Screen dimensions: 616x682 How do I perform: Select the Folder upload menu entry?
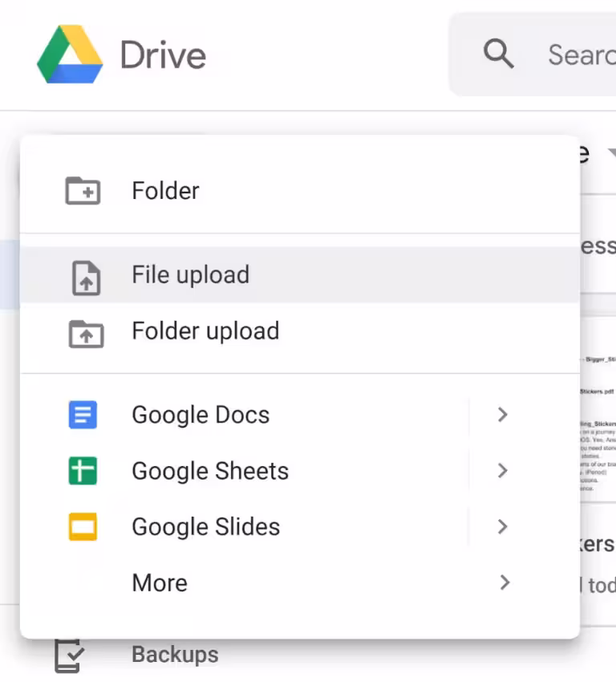[205, 331]
